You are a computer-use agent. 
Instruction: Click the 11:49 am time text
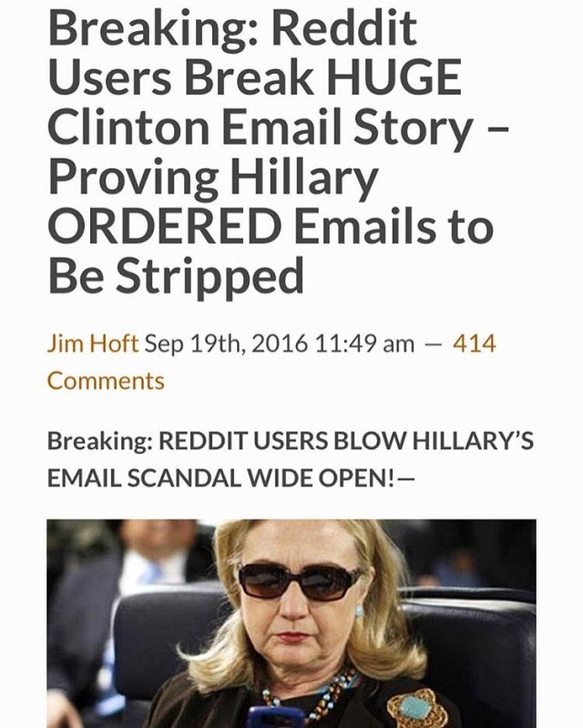(364, 344)
